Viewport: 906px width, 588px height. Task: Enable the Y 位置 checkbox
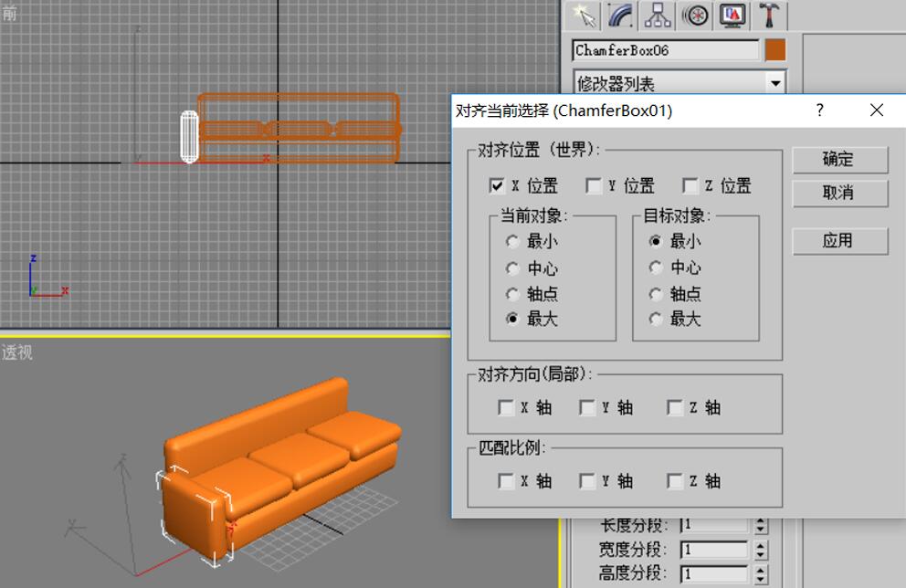point(595,185)
